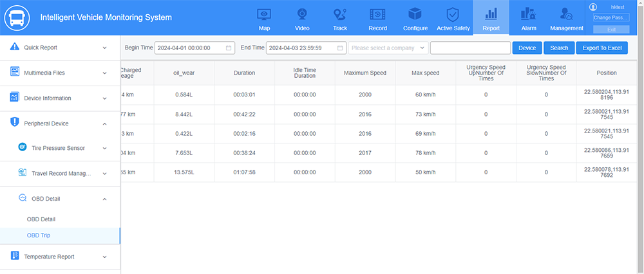Image resolution: width=644 pixels, height=274 pixels.
Task: Click the Urgency Speed SlowNumber Of Times header
Action: pos(546,73)
